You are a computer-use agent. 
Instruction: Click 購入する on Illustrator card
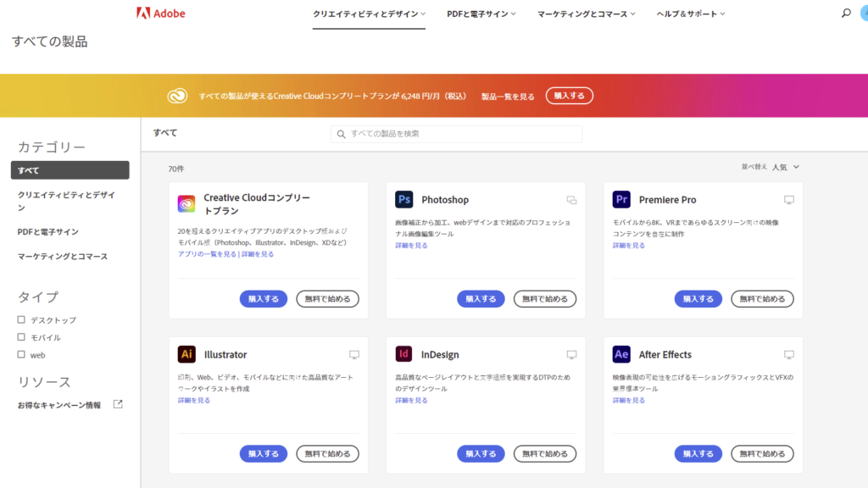pyautogui.click(x=264, y=454)
